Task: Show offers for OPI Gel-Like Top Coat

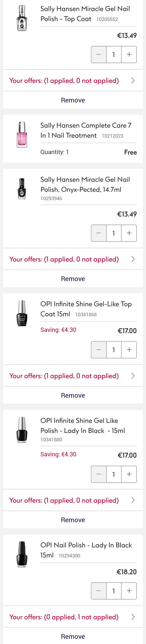Action: pos(73,376)
